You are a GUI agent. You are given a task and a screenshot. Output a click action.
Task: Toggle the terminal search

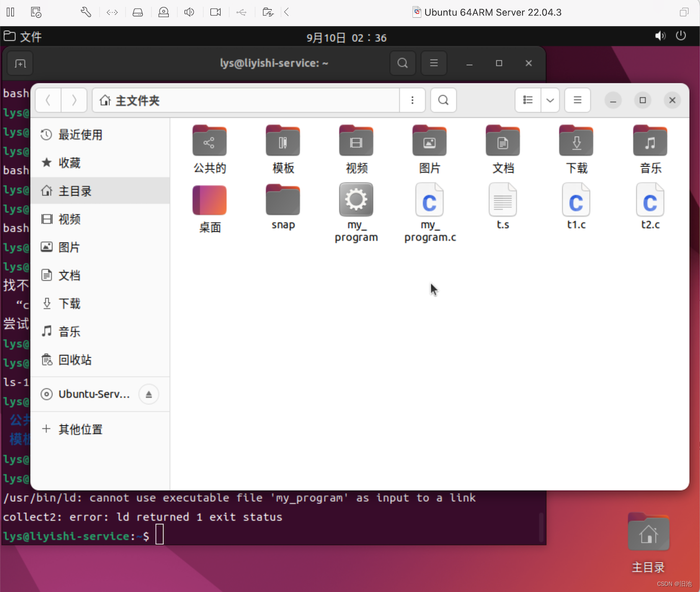[402, 63]
